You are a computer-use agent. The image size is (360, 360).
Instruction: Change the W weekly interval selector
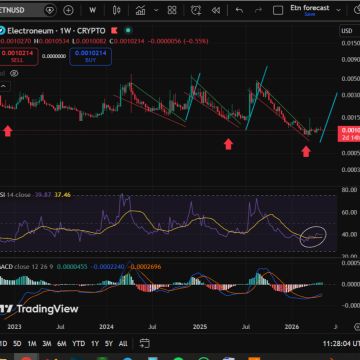click(93, 10)
